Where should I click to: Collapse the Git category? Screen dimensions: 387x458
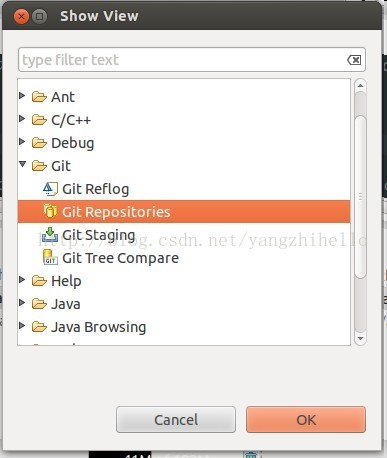pos(22,164)
